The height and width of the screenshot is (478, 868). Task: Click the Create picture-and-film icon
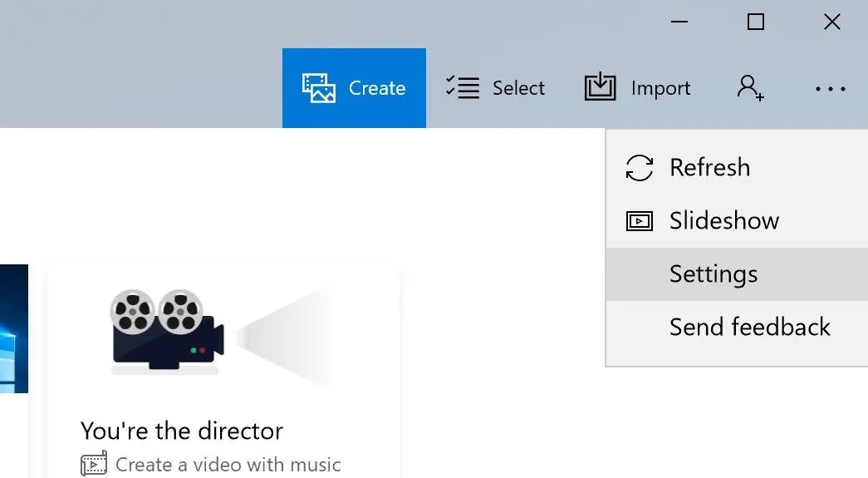318,88
